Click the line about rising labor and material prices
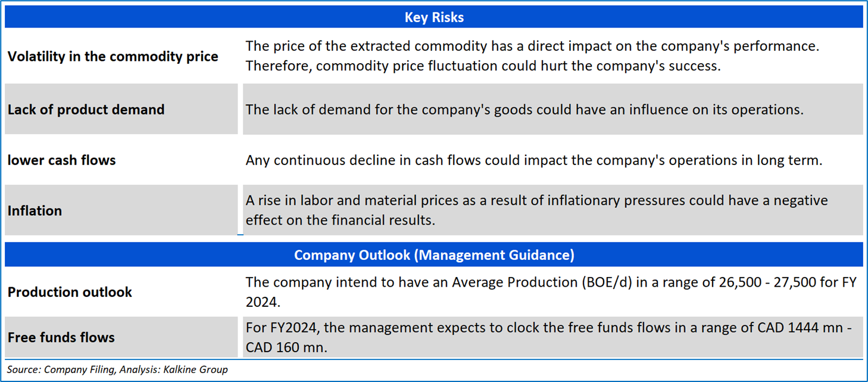 pyautogui.click(x=536, y=201)
